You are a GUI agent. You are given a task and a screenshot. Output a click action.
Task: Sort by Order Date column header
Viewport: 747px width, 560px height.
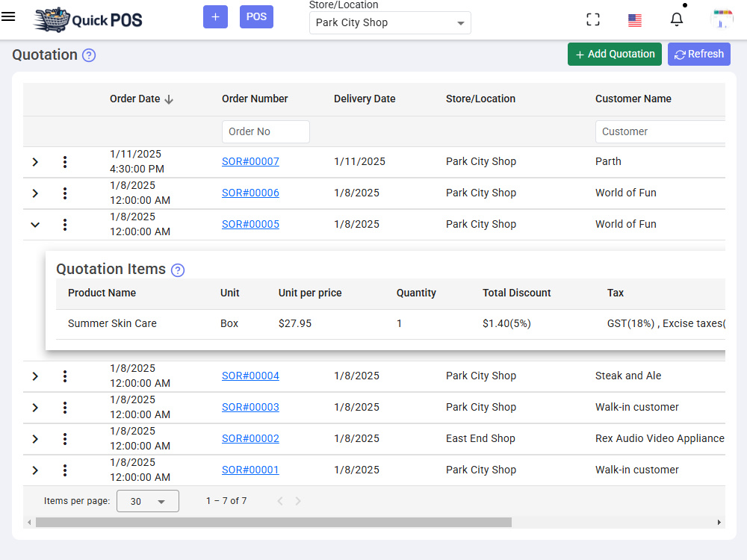(x=141, y=99)
